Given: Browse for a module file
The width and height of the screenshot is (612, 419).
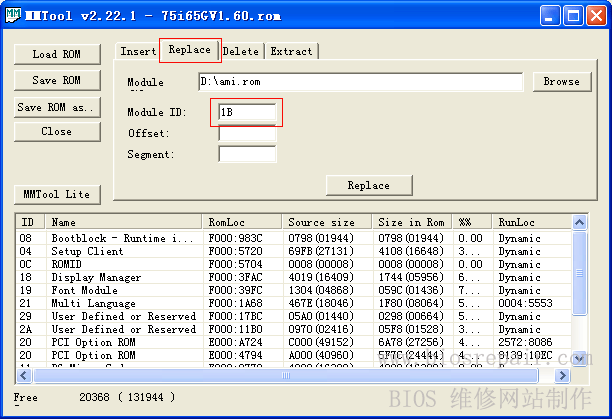Looking at the screenshot, I should coord(562,82).
